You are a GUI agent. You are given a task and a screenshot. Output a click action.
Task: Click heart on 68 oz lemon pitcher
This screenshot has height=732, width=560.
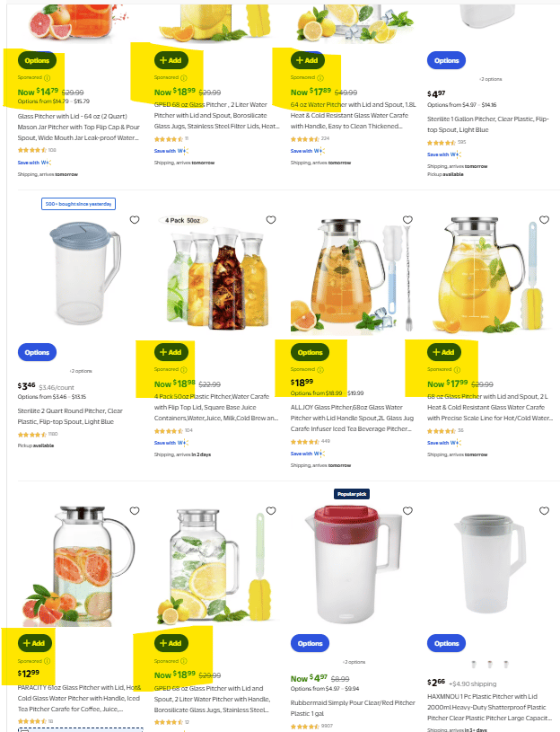click(544, 220)
